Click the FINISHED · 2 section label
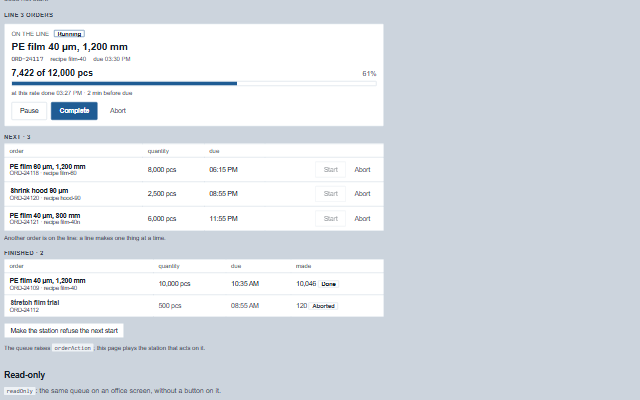 point(24,253)
